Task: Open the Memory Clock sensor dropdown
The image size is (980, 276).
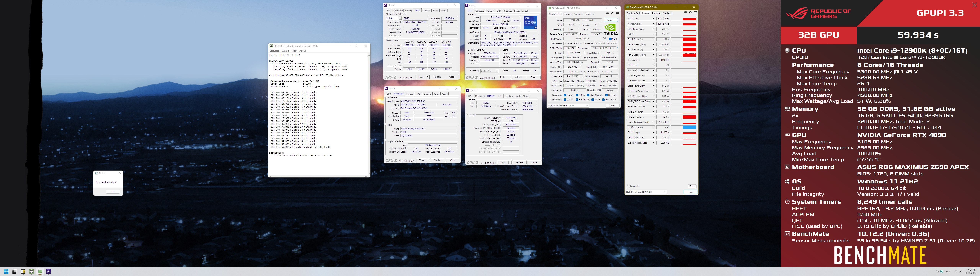Action: coord(654,24)
